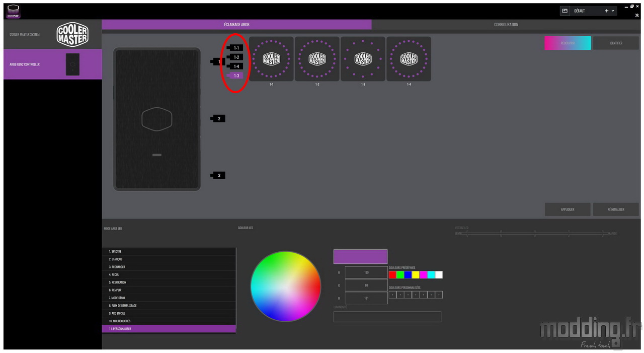Screen dimensions: 644x353
Task: Click the MasterPlus+ logo icon
Action: click(x=13, y=11)
